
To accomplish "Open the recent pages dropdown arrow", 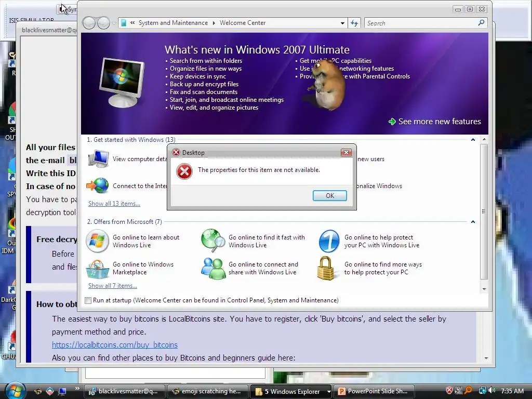I will (x=114, y=23).
